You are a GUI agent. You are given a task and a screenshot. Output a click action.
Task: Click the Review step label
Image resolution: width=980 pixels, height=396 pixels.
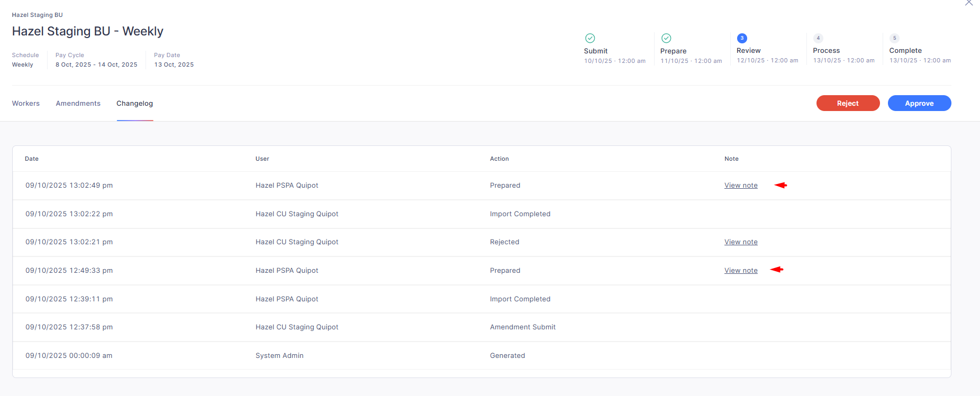point(749,51)
